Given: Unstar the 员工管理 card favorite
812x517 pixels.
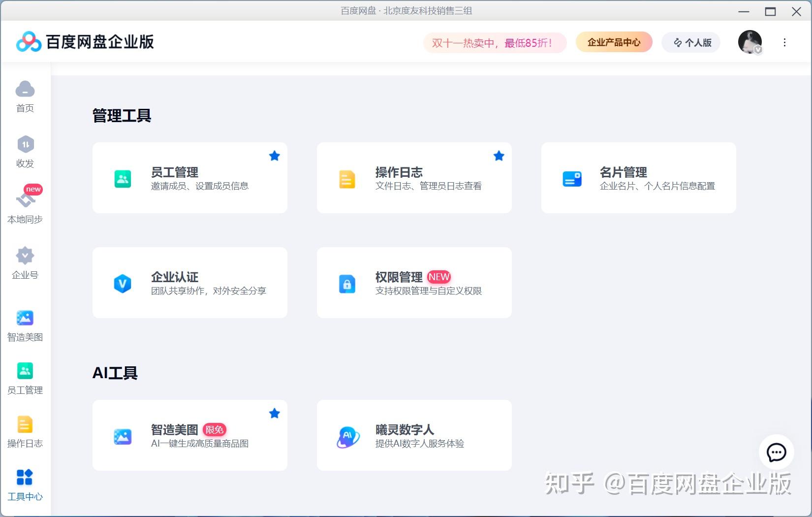Looking at the screenshot, I should point(275,156).
